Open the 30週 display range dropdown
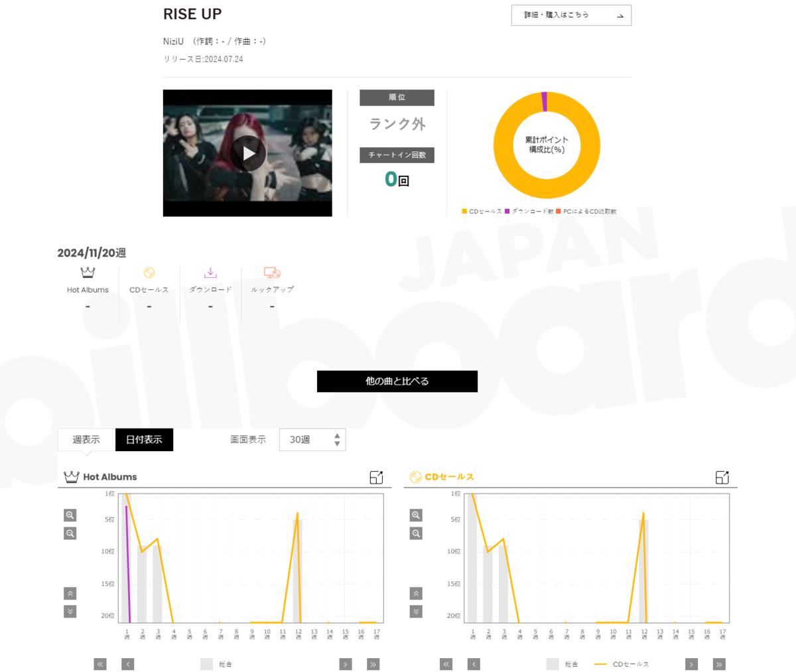Screen dimensions: 796x672 click(312, 440)
